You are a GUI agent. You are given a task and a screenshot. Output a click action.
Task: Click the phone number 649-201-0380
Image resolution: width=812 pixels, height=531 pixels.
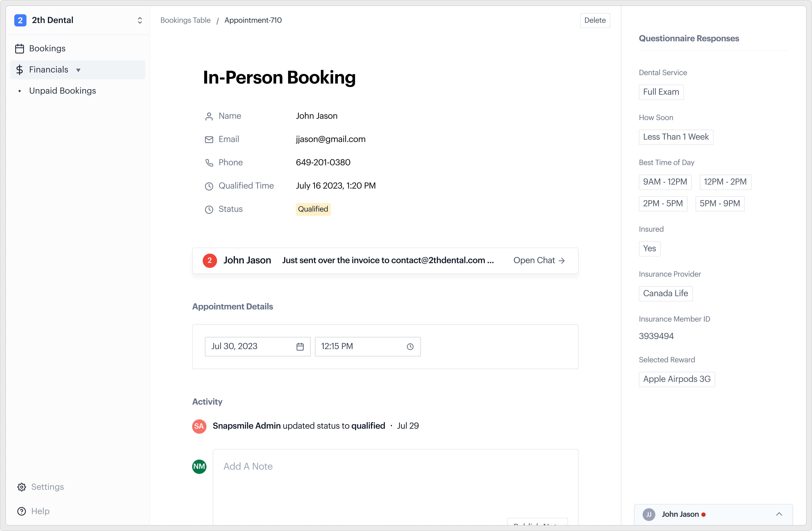[x=323, y=163]
